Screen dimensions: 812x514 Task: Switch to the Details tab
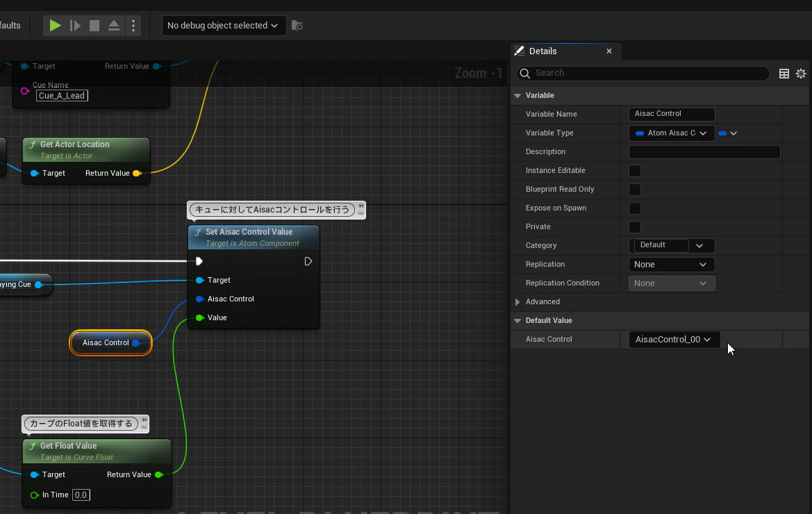(x=542, y=51)
